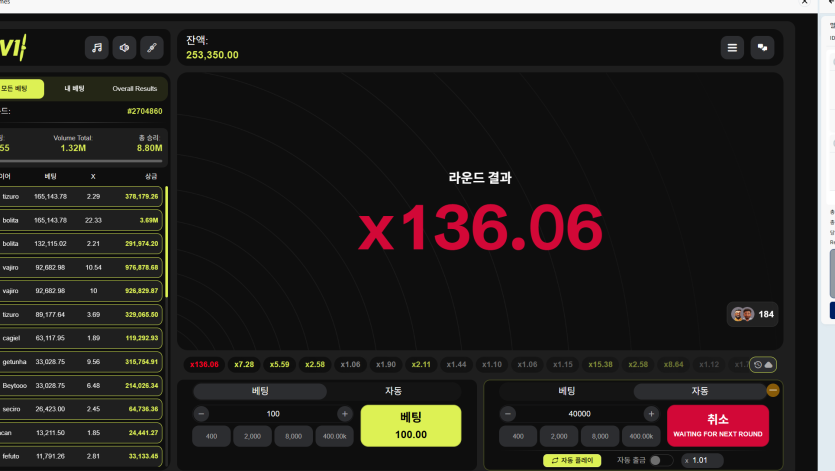This screenshot has height=471, width=835.
Task: Increase the 40000 bet with the plus
Action: [651, 413]
